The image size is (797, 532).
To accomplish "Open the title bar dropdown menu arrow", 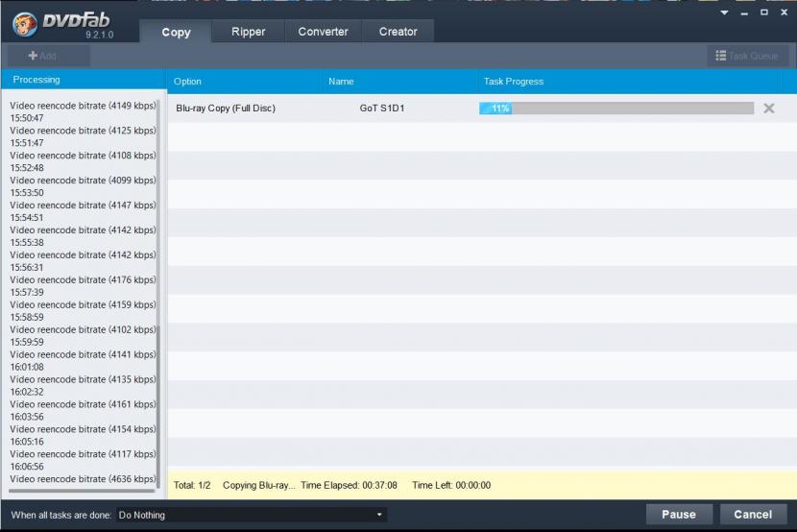I will point(724,12).
